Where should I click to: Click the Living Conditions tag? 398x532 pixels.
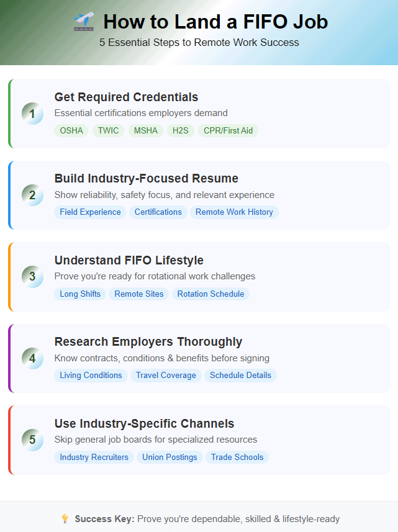pos(91,375)
